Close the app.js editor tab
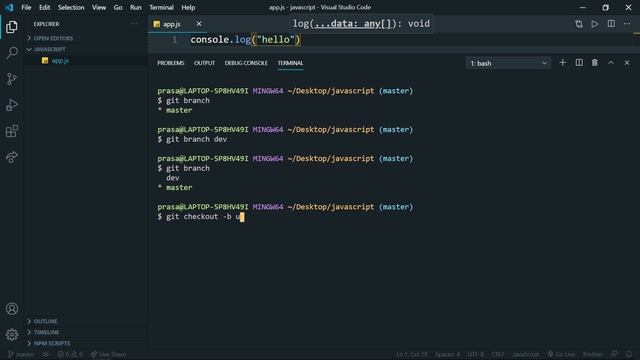 [199, 24]
